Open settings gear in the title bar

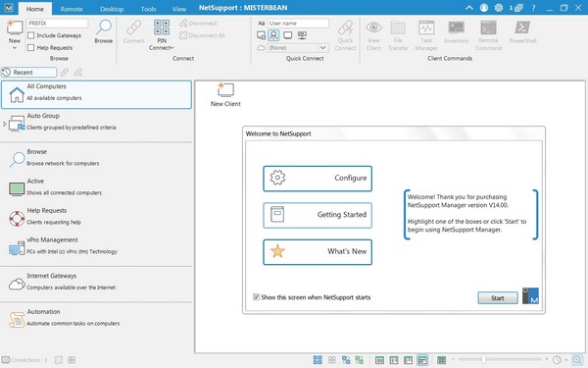(x=499, y=8)
